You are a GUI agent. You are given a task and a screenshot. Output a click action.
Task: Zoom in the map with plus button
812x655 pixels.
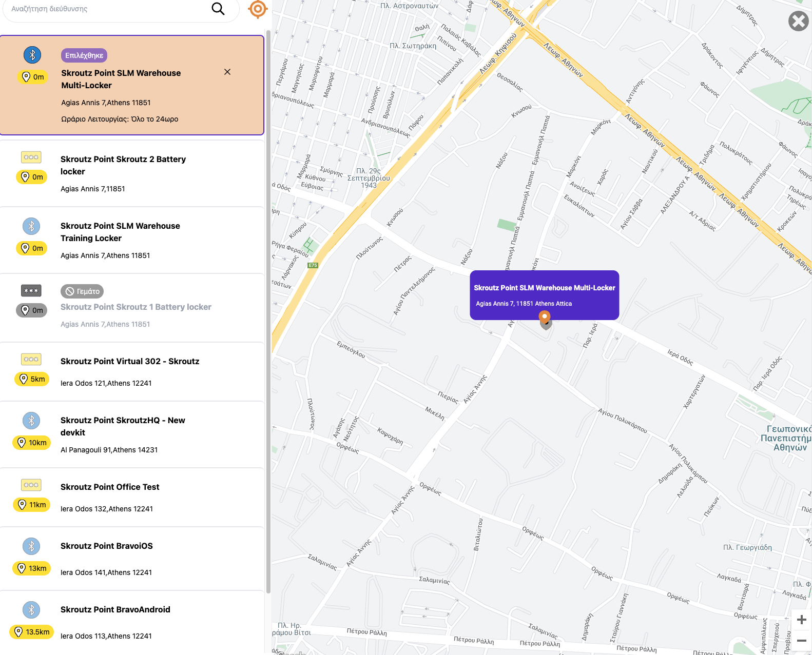(x=801, y=620)
